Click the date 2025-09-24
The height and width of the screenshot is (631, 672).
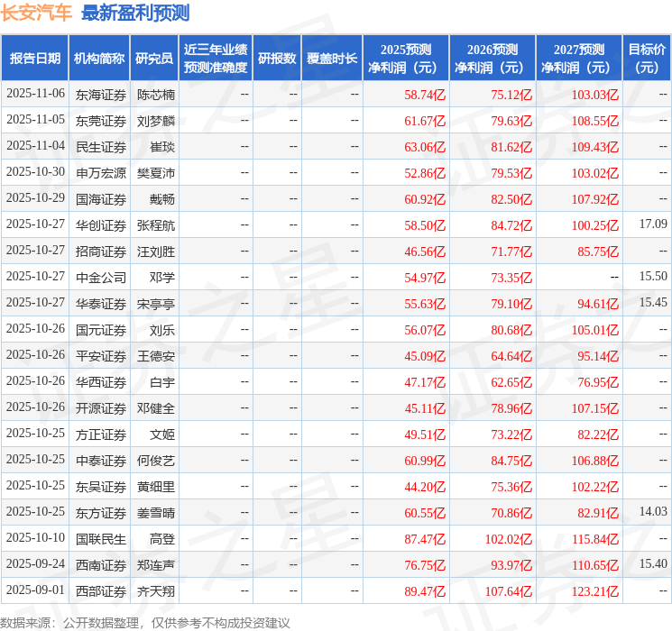point(35,563)
